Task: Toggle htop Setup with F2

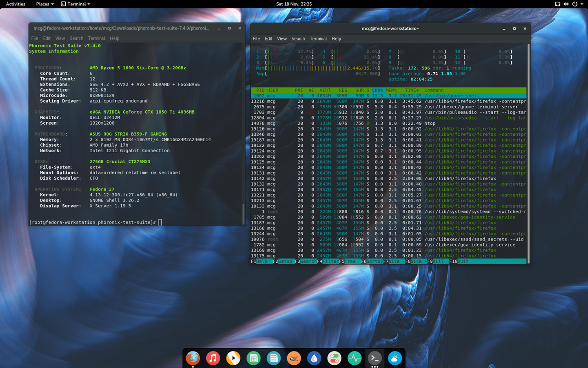Action: (283, 261)
